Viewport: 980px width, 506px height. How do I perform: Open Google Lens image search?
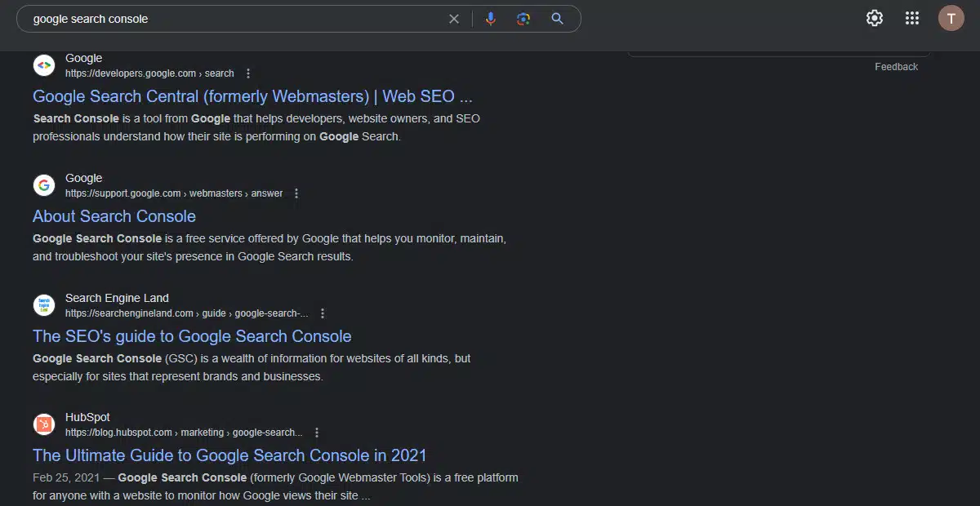[x=523, y=19]
